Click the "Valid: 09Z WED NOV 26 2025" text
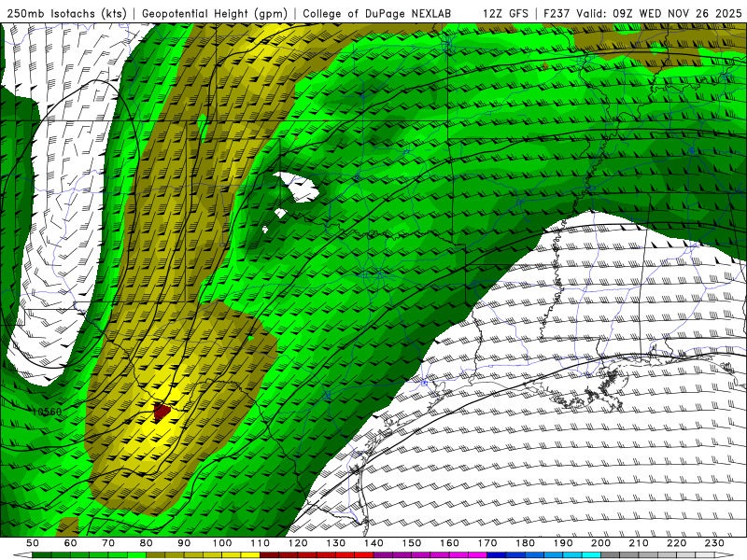Screen dimensions: 747x560 tap(659, 13)
